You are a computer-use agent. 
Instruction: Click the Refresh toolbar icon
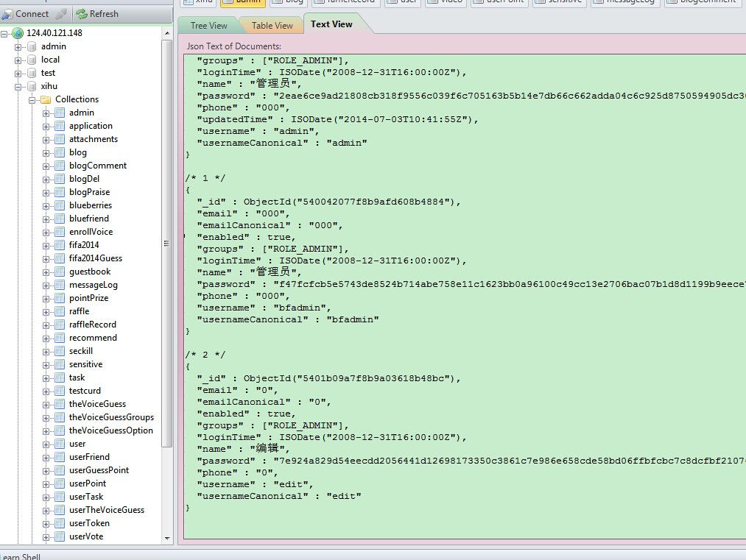coord(81,14)
